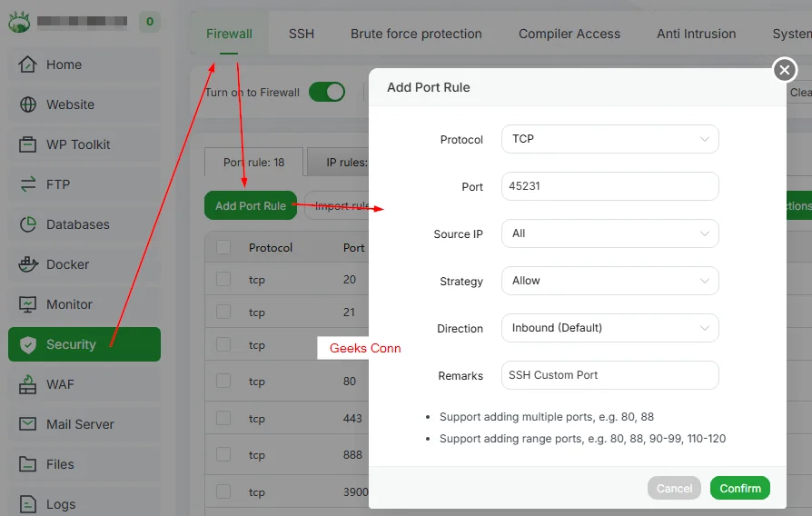Open the Source IP All dropdown
812x516 pixels.
pos(610,233)
